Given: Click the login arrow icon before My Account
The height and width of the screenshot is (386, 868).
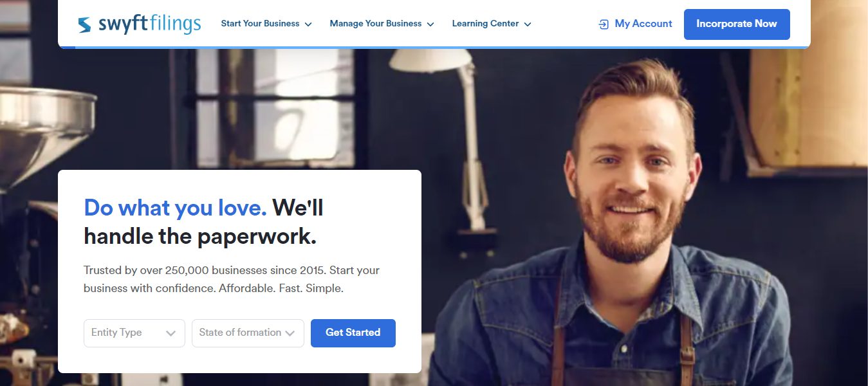Looking at the screenshot, I should [604, 24].
